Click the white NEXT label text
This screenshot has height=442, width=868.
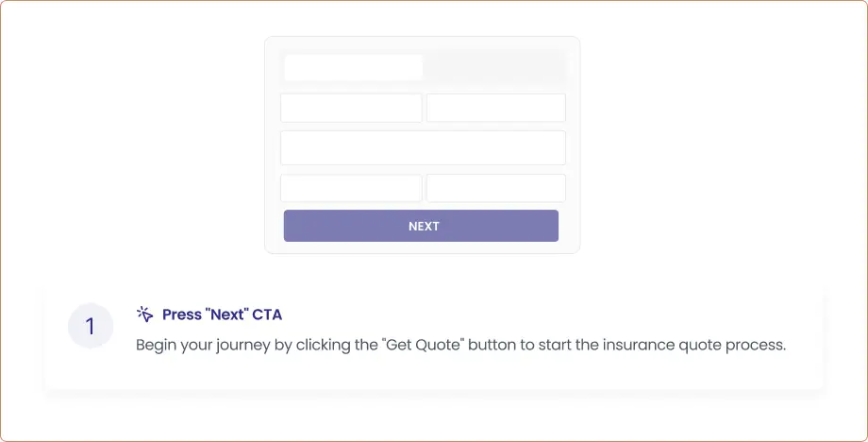click(x=424, y=227)
